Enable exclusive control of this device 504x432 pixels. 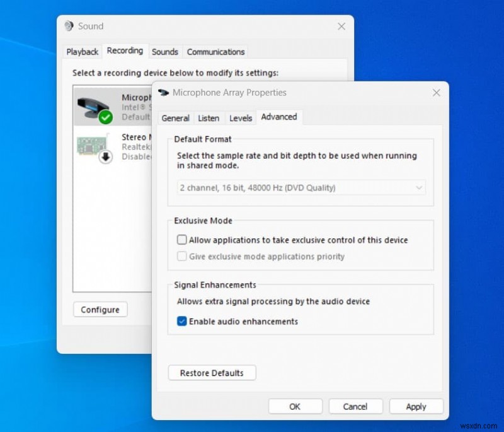(181, 240)
